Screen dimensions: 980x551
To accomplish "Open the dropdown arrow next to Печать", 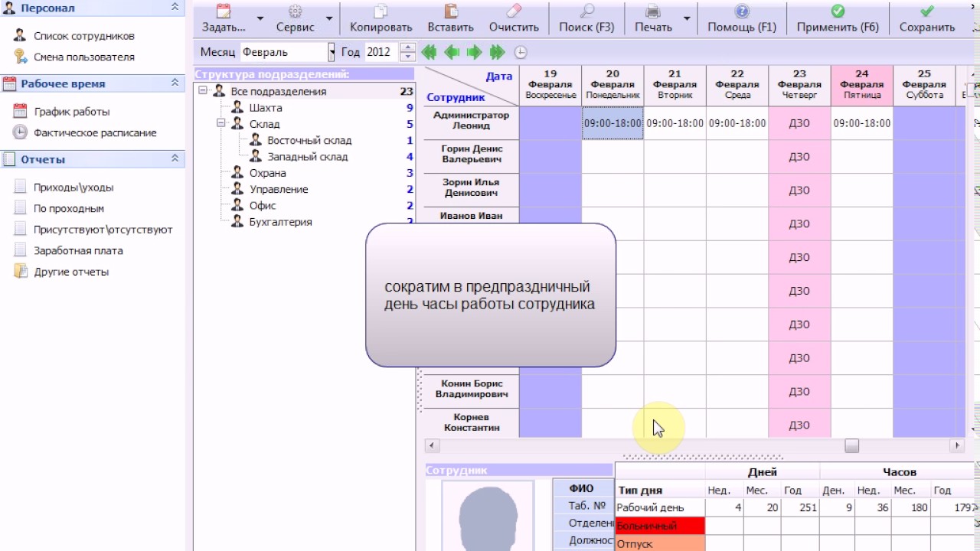I will (x=687, y=18).
